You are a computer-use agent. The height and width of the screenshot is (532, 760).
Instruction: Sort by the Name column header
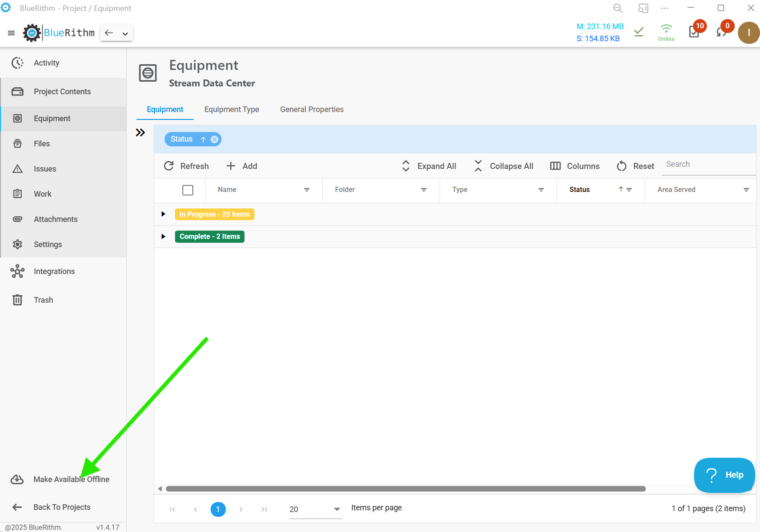point(227,190)
